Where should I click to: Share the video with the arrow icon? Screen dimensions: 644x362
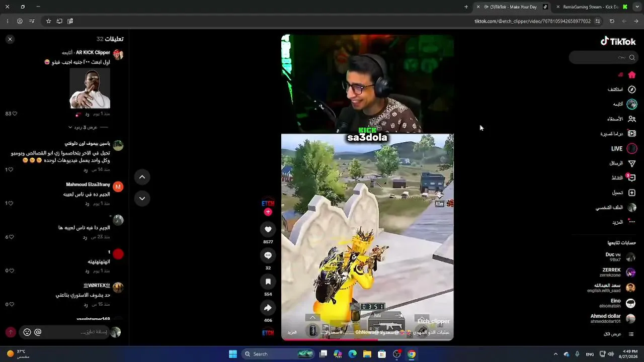tap(268, 308)
